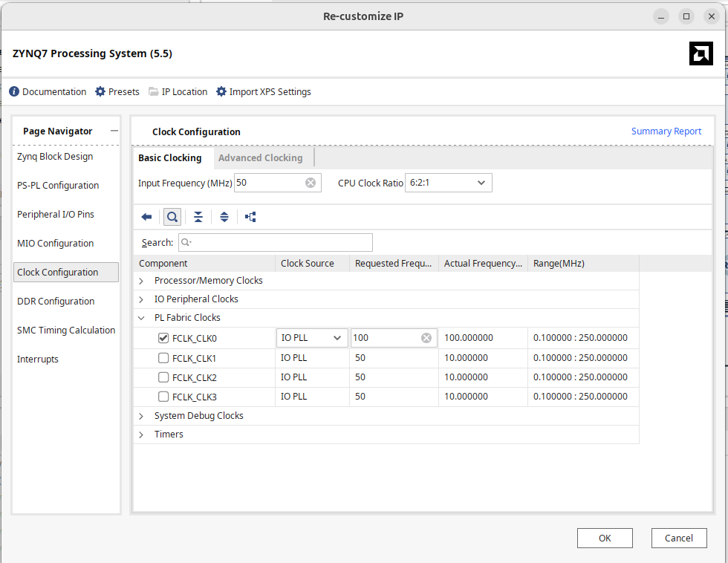Click the tree hierarchy view icon
728x563 pixels.
coord(250,217)
